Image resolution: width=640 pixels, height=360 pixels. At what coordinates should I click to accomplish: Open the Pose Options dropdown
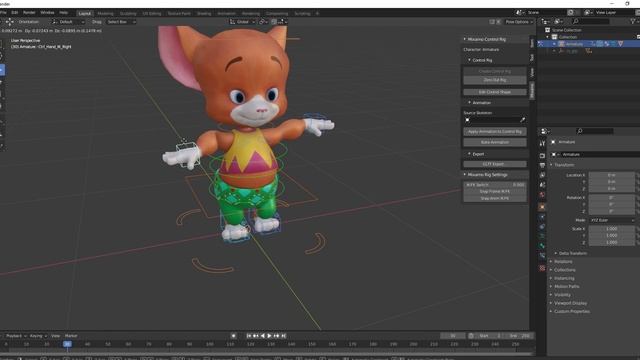[x=518, y=22]
